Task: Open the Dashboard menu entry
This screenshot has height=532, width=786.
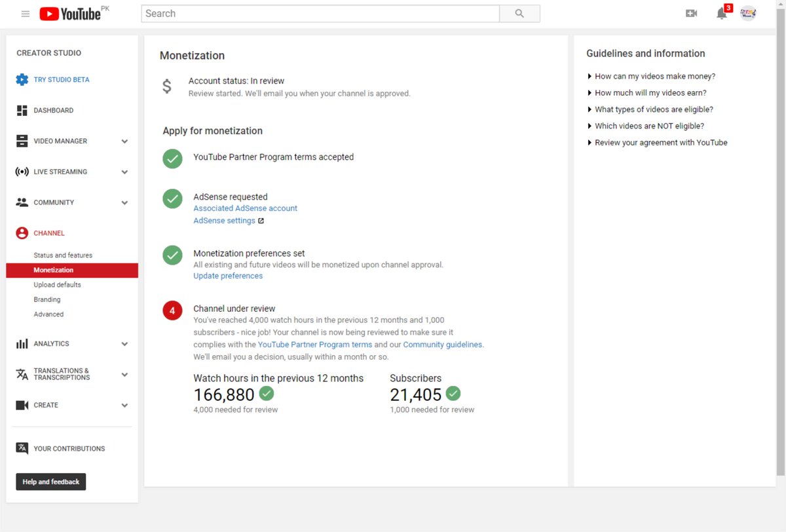Action: [54, 110]
